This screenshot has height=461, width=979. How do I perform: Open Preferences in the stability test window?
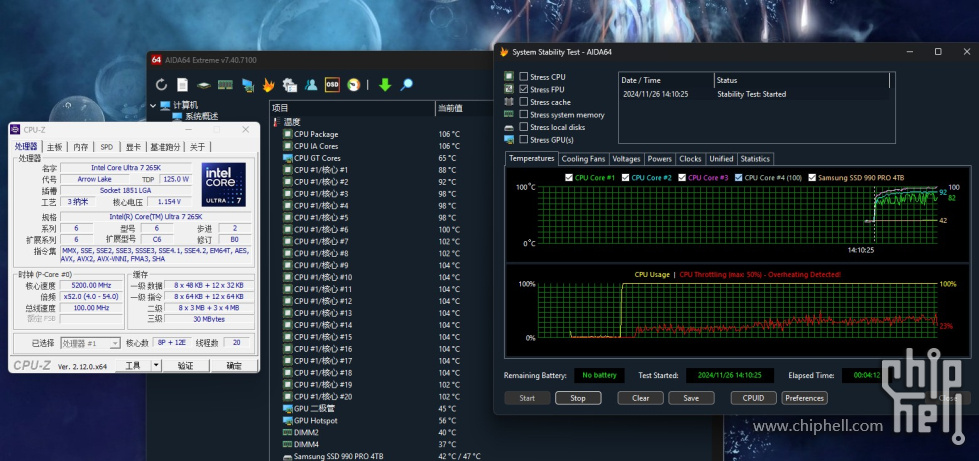pyautogui.click(x=804, y=398)
